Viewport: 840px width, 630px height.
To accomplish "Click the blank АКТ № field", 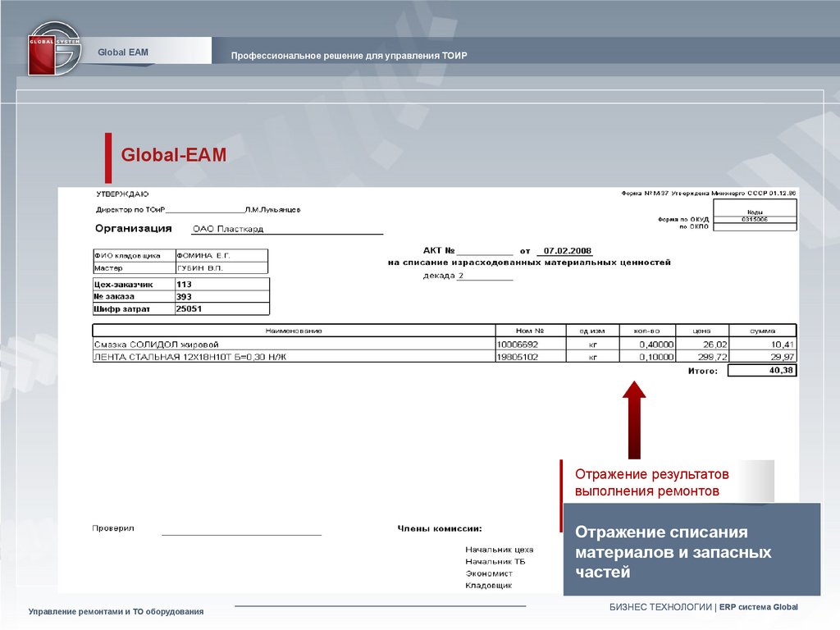I will pyautogui.click(x=483, y=251).
